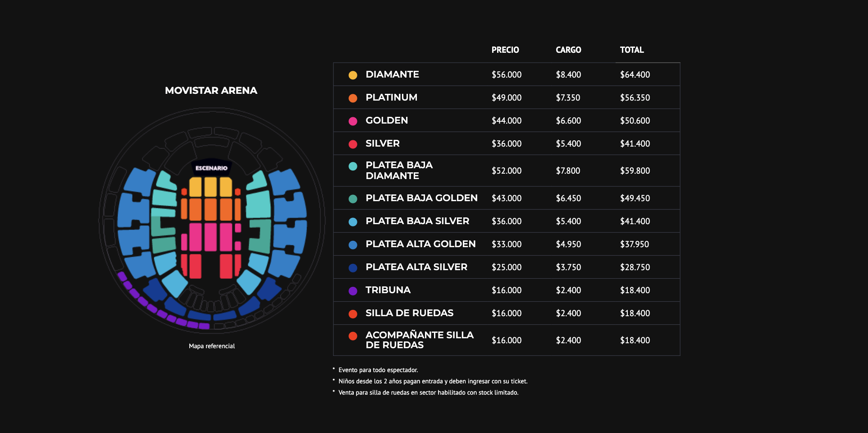This screenshot has width=868, height=433.
Task: Click the CARGO column header
Action: 568,50
